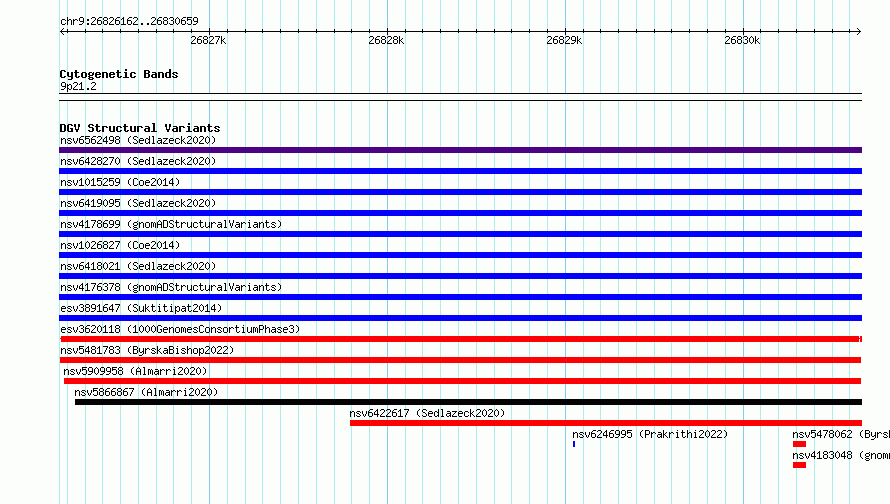Screen dimensions: 890x504
Task: Click the red nsv6422617 variant bar
Action: (x=606, y=423)
